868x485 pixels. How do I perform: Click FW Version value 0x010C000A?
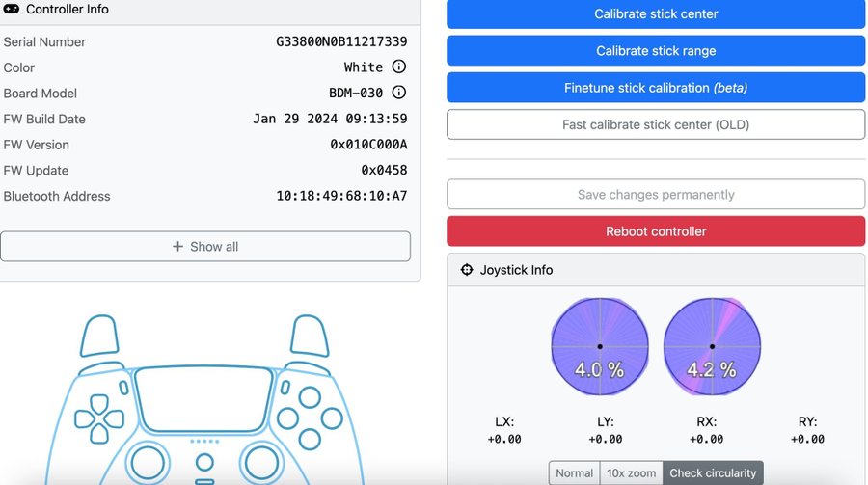[368, 145]
